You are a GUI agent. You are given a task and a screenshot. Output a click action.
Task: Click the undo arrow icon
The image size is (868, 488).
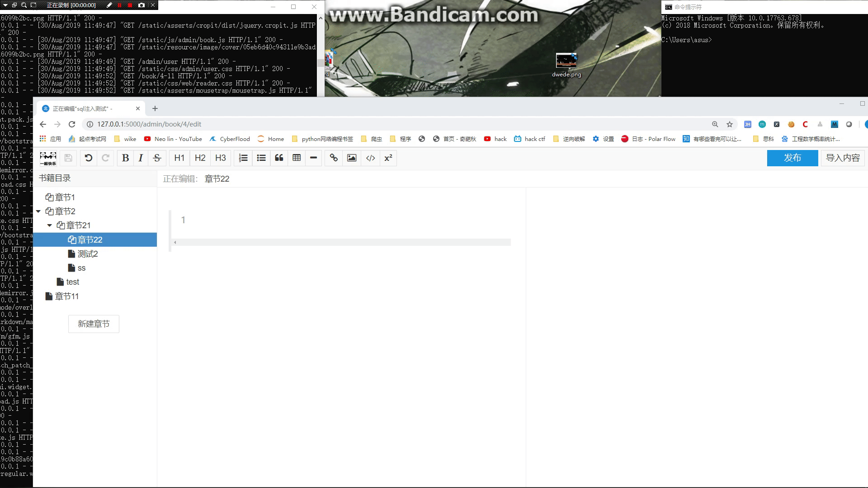point(89,158)
